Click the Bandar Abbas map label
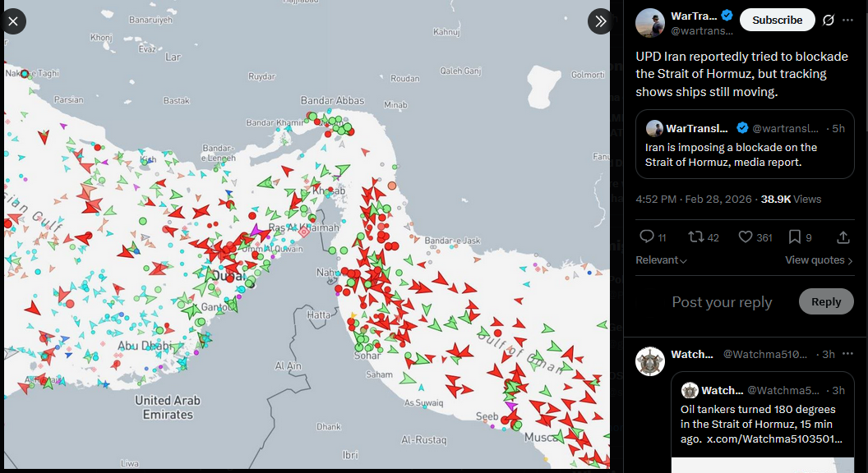This screenshot has width=868, height=473. (332, 100)
